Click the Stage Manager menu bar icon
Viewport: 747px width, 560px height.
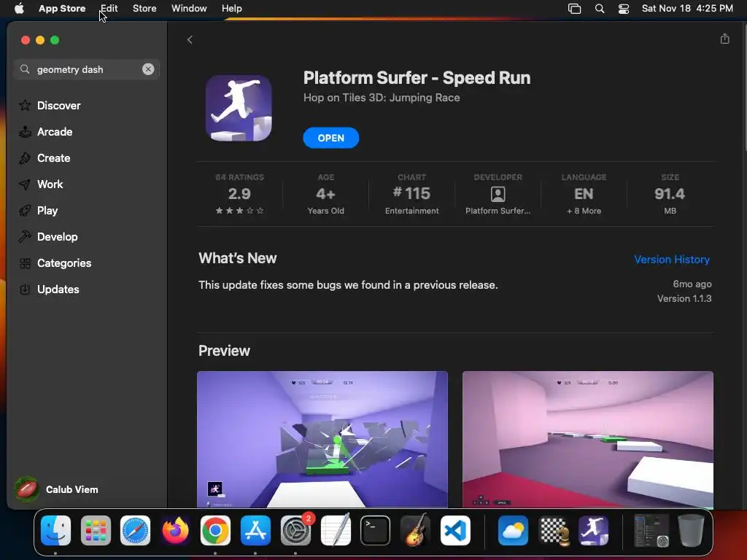[575, 9]
